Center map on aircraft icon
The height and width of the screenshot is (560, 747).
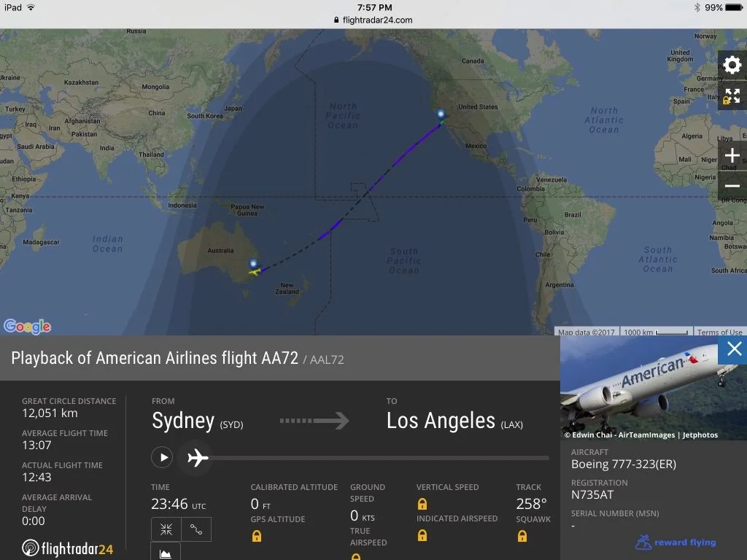(166, 529)
